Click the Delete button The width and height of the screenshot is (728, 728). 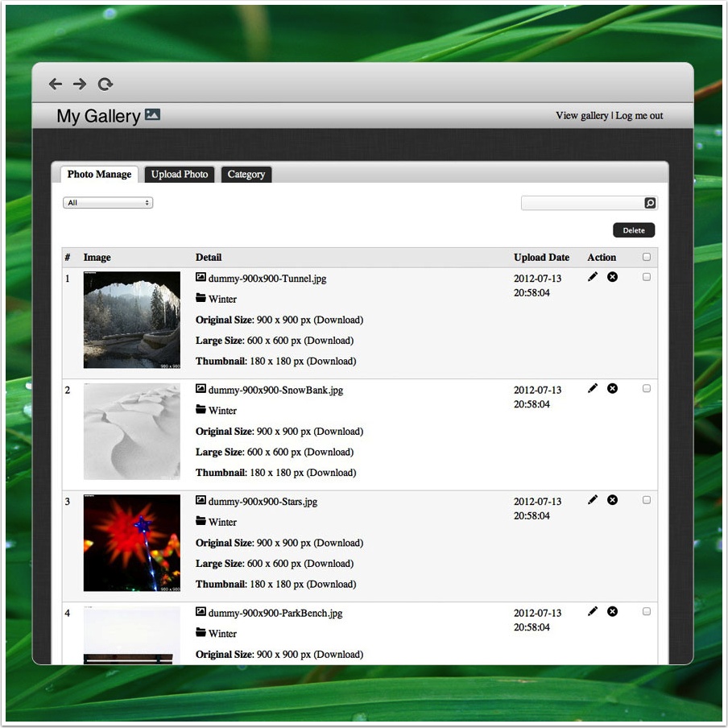(x=633, y=230)
